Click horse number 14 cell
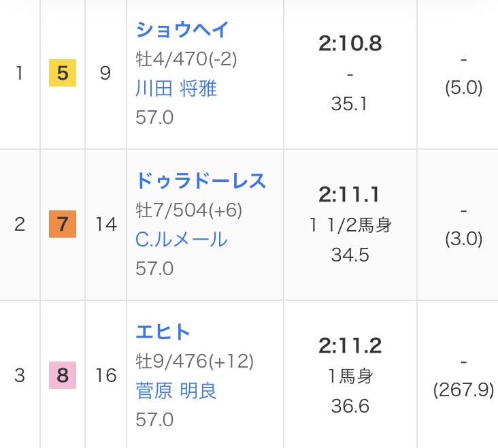Image resolution: width=498 pixels, height=448 pixels. (106, 224)
